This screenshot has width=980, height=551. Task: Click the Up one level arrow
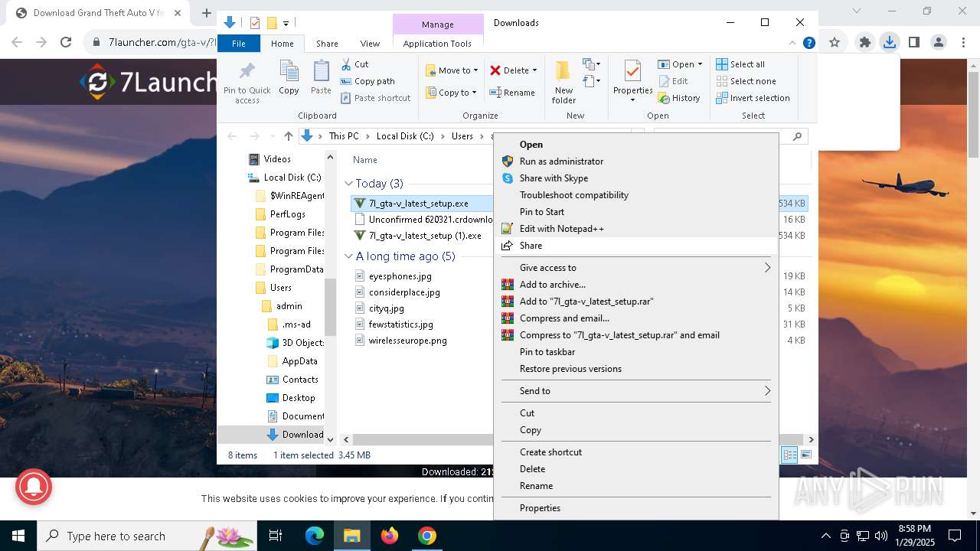click(288, 136)
